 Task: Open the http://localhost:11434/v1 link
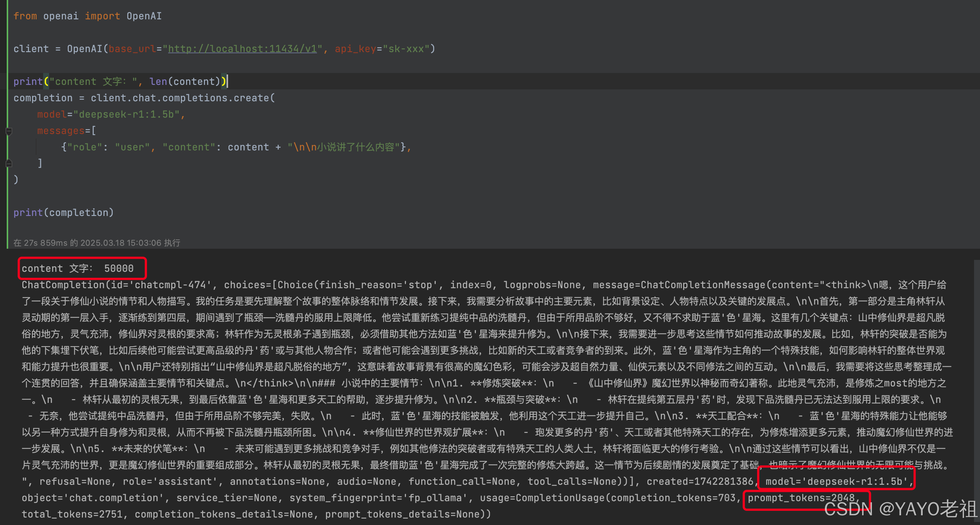click(x=242, y=49)
